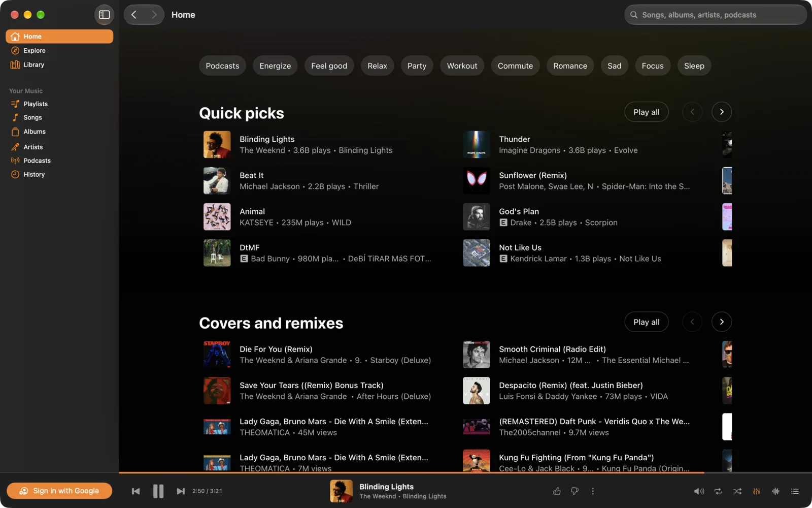This screenshot has width=812, height=508.
Task: Open Blinding Lights album cover in Quick picks
Action: [x=217, y=145]
